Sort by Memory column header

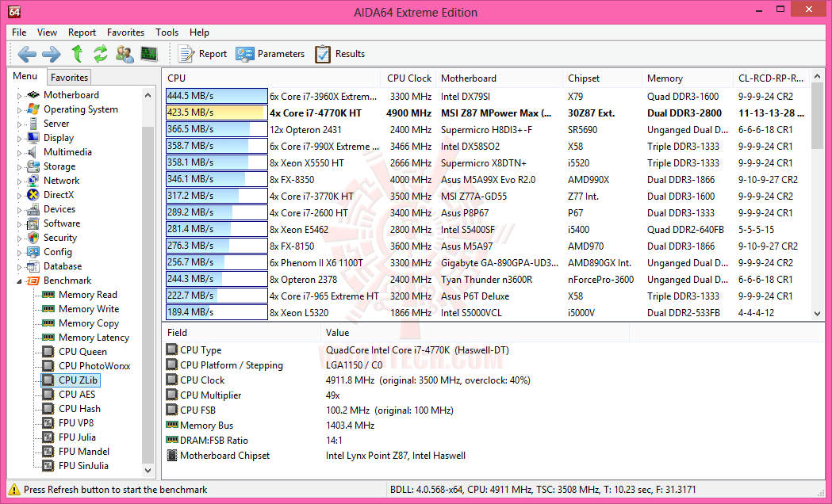pyautogui.click(x=687, y=78)
